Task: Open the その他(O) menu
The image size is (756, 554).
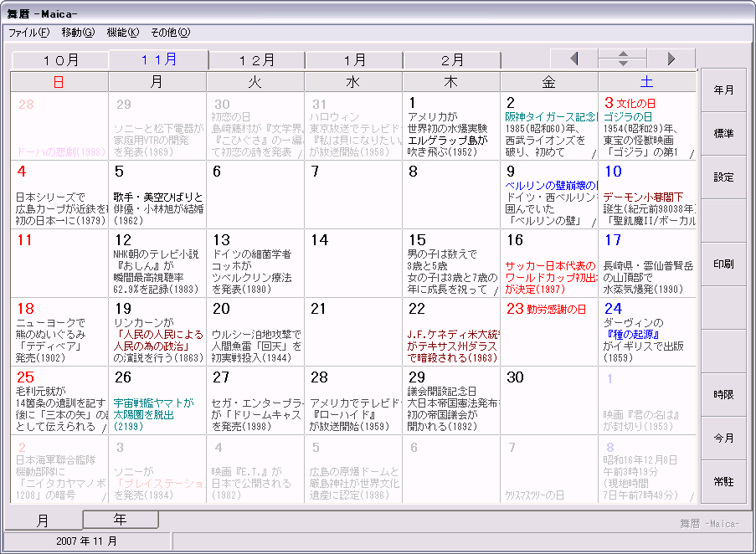Action: [x=170, y=33]
